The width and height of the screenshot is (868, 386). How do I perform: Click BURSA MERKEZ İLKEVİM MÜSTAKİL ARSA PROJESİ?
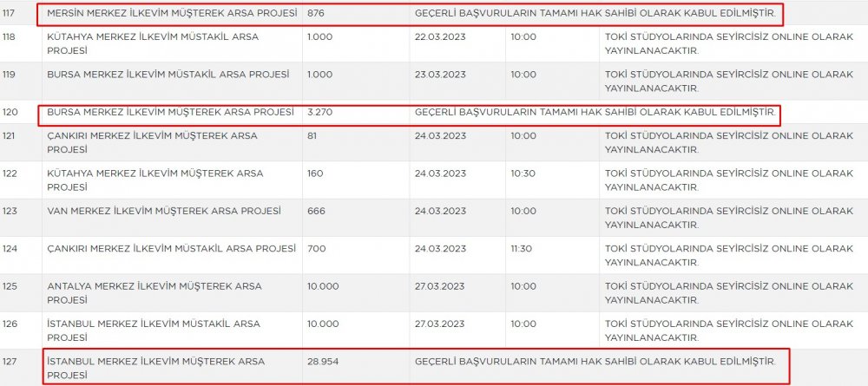168,75
